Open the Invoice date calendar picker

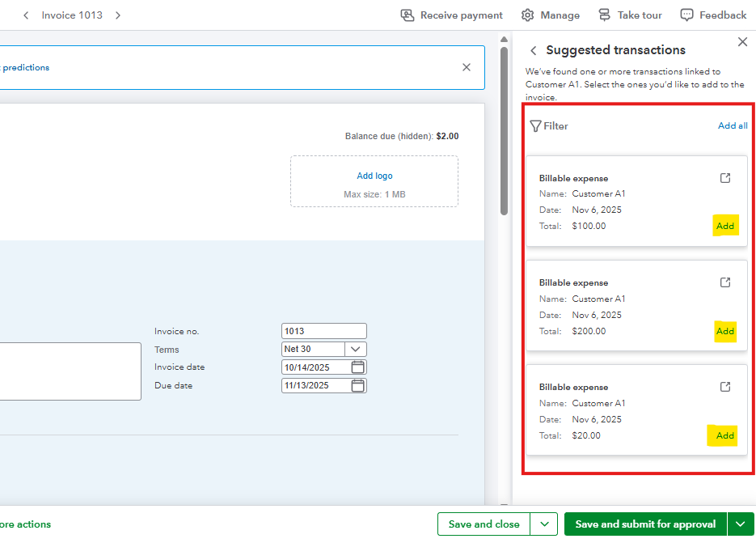(x=358, y=367)
